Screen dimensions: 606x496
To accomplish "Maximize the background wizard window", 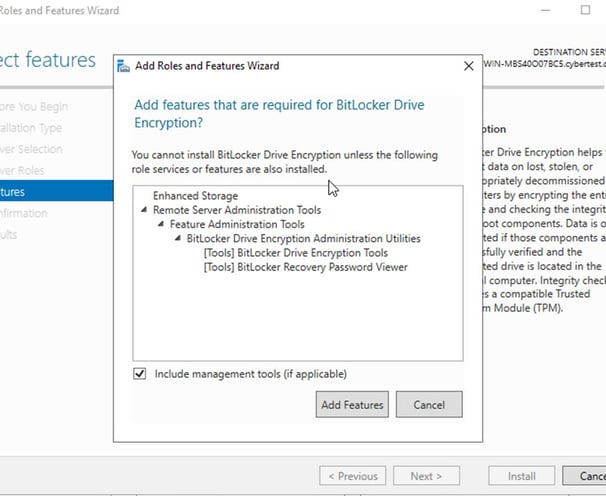I will click(586, 10).
